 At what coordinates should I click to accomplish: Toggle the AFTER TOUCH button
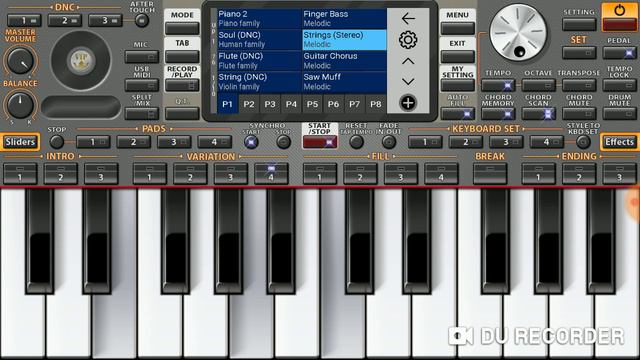pos(142,20)
